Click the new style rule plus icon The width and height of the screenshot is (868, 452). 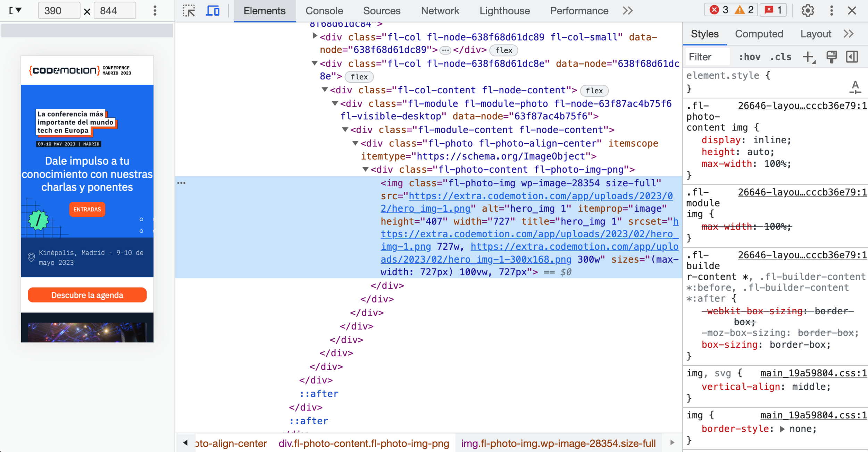pyautogui.click(x=808, y=57)
